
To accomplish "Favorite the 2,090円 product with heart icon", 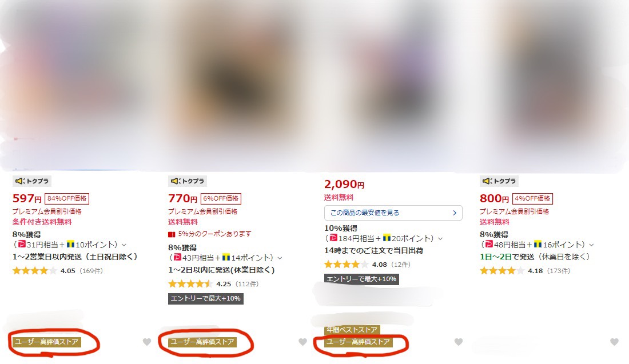I will coord(459,342).
